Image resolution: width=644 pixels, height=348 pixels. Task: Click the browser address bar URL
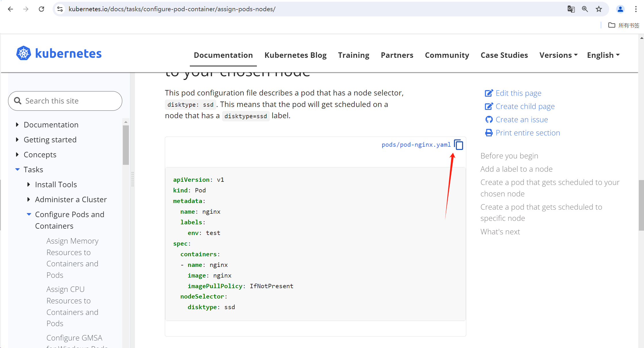(x=172, y=9)
